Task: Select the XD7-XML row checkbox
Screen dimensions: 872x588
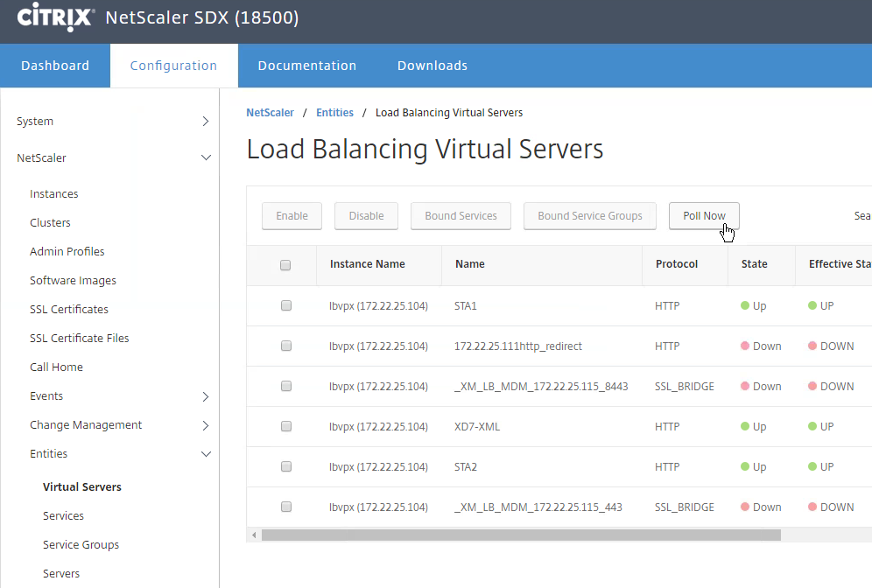Action: pos(285,427)
